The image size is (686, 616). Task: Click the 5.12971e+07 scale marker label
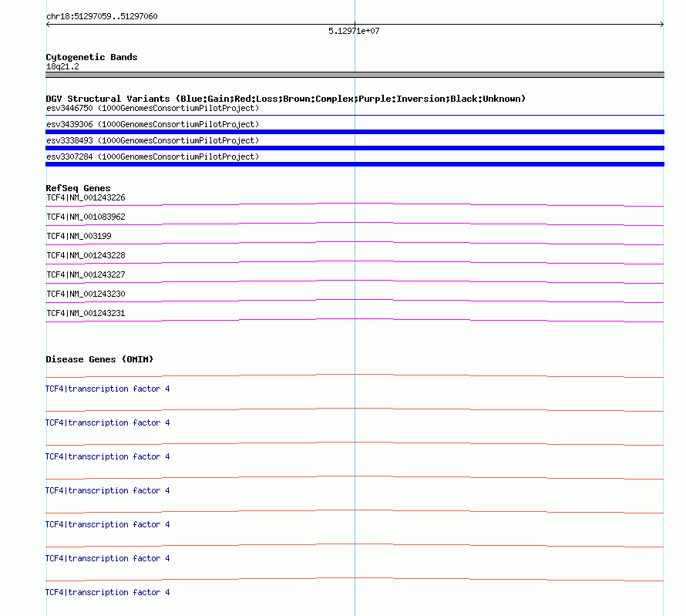pos(354,31)
